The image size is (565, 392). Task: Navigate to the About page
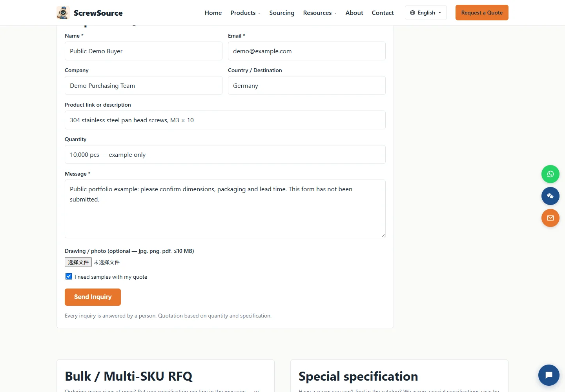354,13
